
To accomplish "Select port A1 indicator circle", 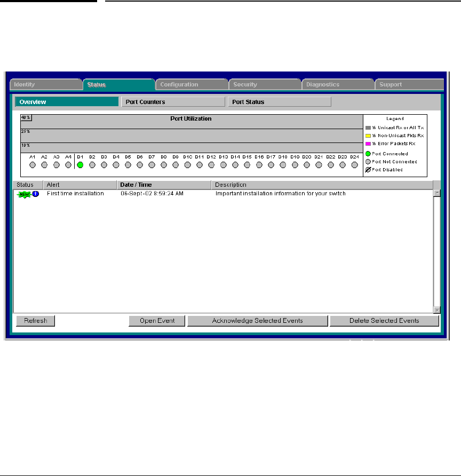I will click(33, 165).
